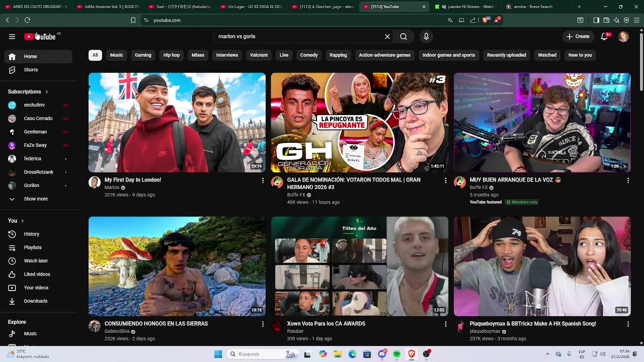Open the Caso Cerrado subscription
The width and height of the screenshot is (644, 362).
38,119
